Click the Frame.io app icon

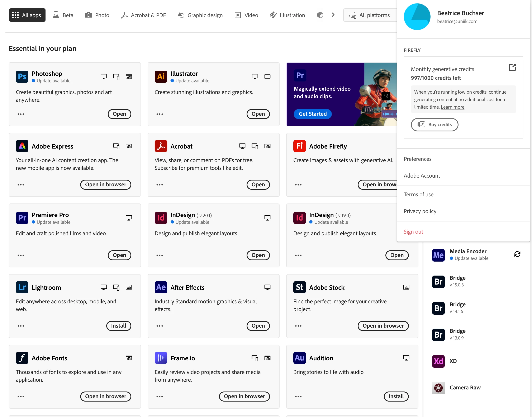coord(161,358)
